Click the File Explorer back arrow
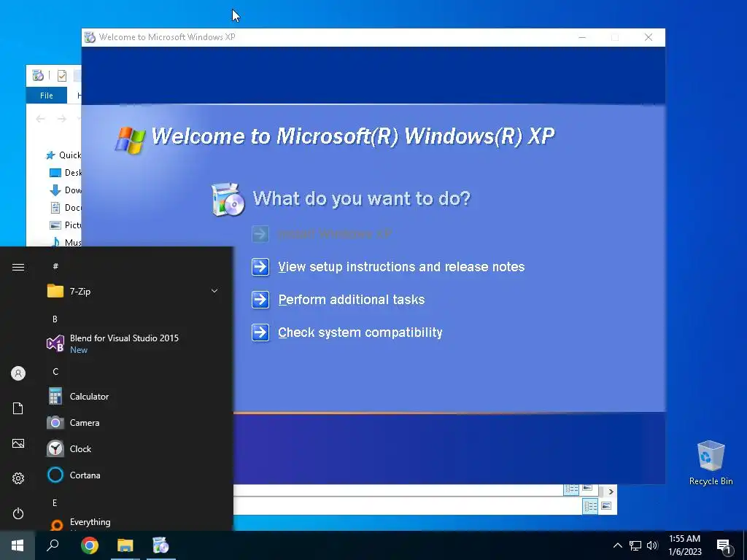This screenshot has height=560, width=747. (x=41, y=119)
